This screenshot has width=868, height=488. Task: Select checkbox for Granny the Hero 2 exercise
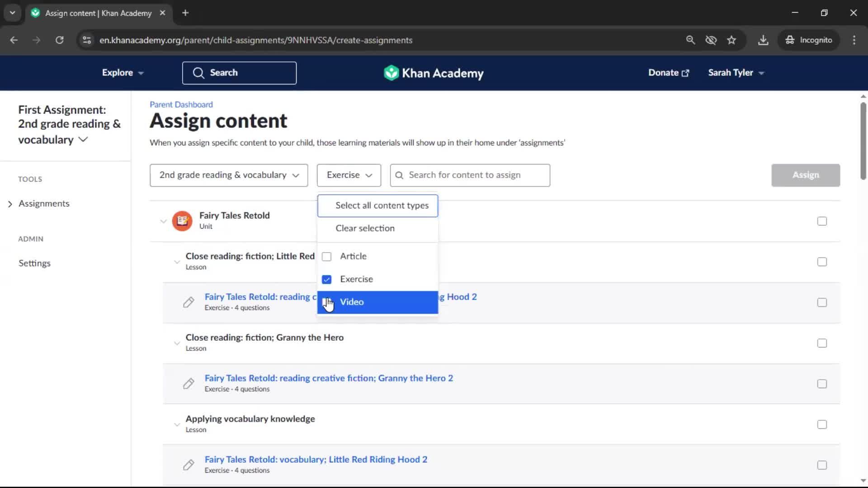coord(822,384)
